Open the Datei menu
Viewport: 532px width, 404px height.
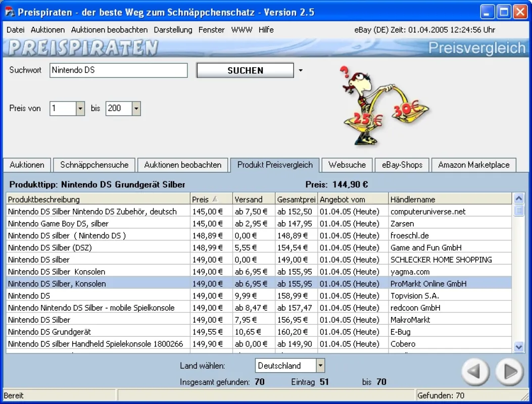(15, 30)
